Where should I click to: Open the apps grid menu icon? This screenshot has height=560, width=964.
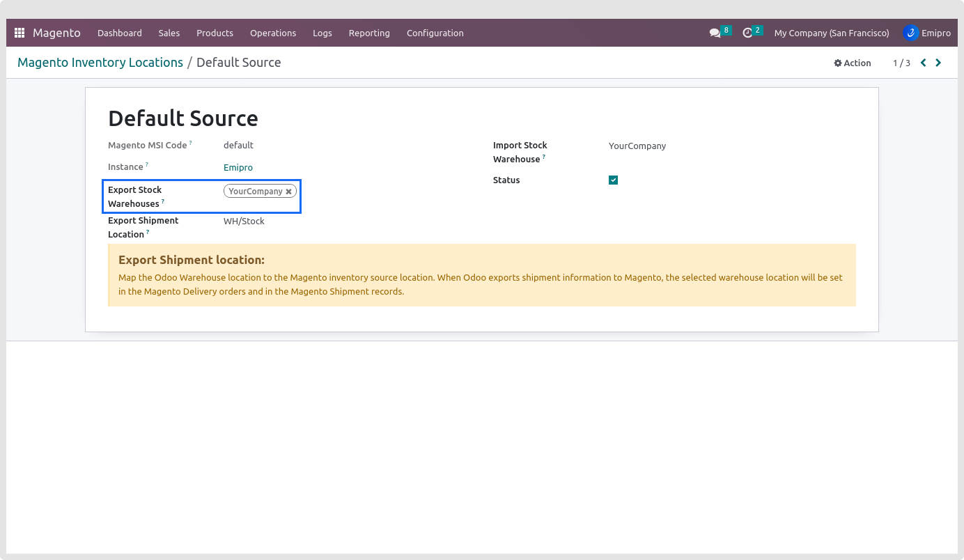pos(20,33)
